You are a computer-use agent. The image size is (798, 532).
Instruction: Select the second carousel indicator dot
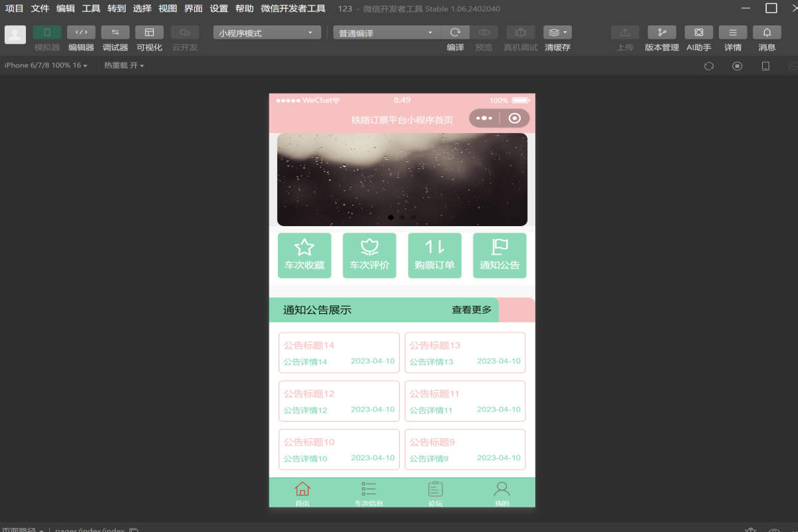tap(402, 217)
